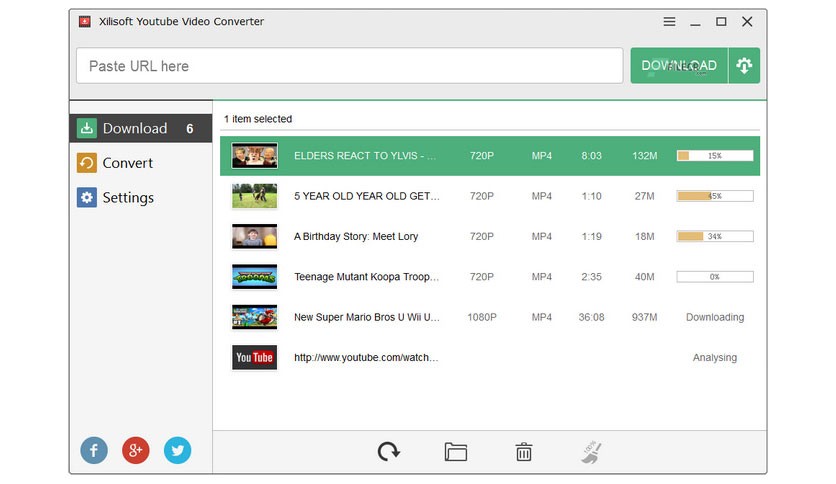Click the green DOWNLOAD button
This screenshot has width=836, height=484.
click(x=679, y=66)
